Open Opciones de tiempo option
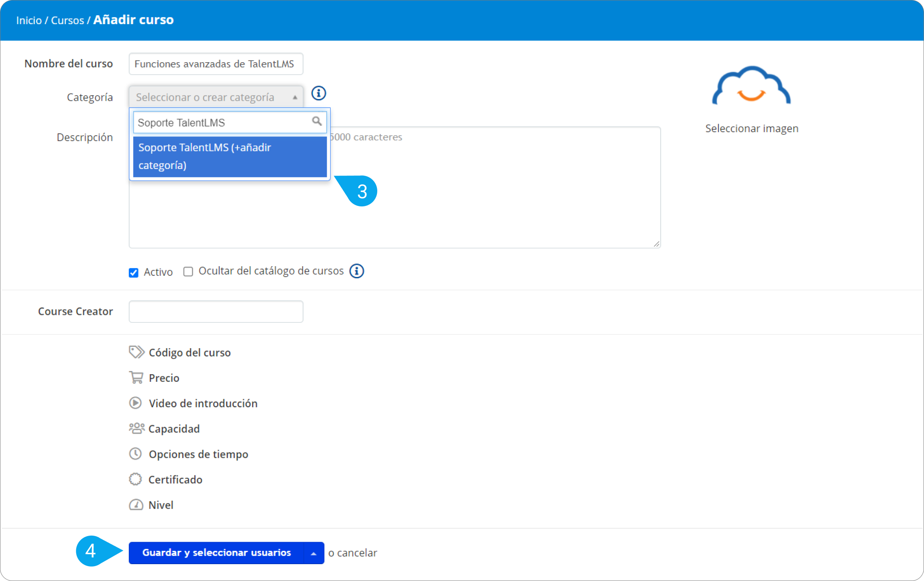The width and height of the screenshot is (924, 581). coord(199,454)
